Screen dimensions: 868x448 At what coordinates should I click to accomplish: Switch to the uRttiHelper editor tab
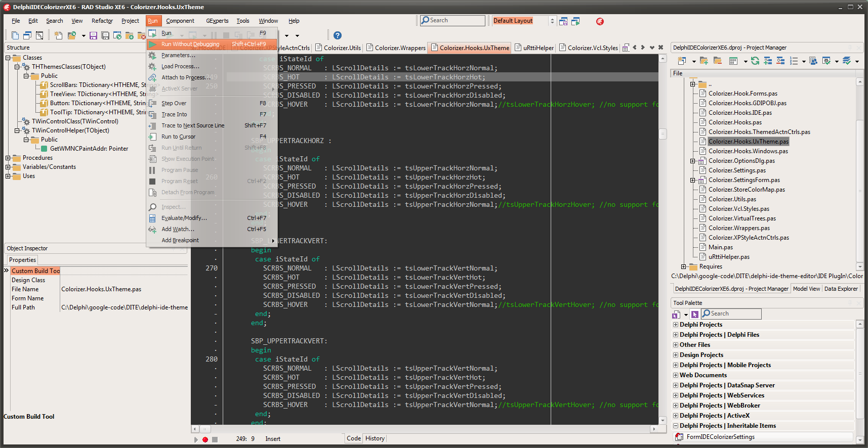[534, 48]
